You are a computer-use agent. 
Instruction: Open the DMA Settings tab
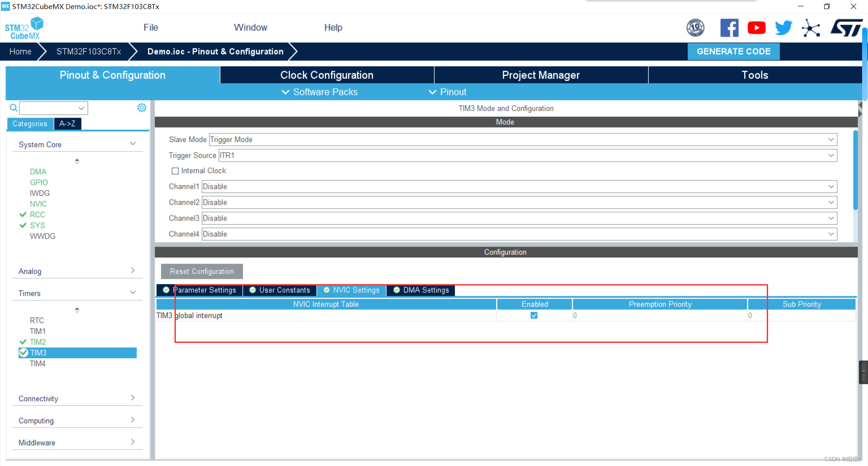[x=421, y=290]
